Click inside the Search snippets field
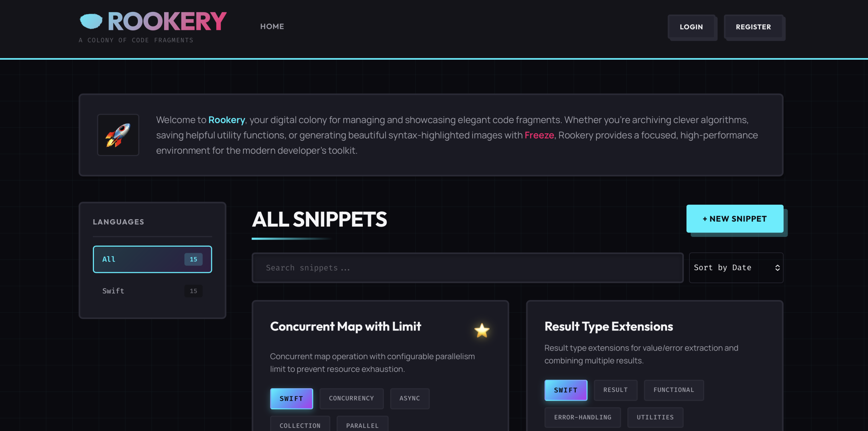Screen dimensions: 868x431 (467, 268)
